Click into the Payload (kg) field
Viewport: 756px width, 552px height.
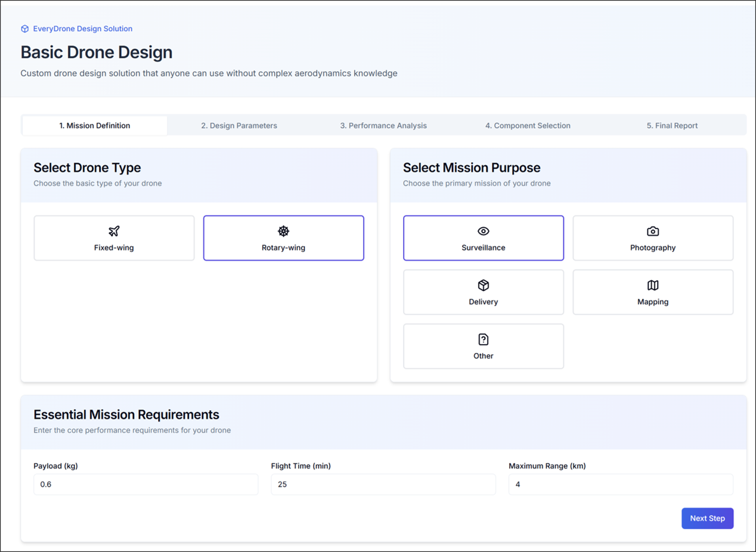[145, 485]
